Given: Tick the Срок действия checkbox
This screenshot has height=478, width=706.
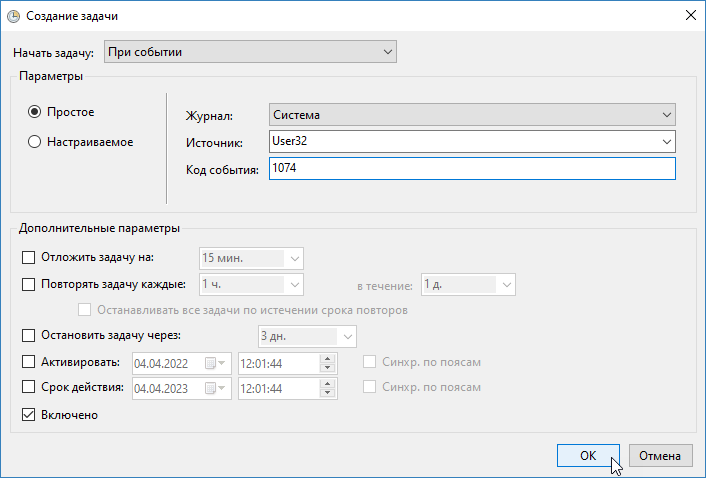Looking at the screenshot, I should coord(28,388).
